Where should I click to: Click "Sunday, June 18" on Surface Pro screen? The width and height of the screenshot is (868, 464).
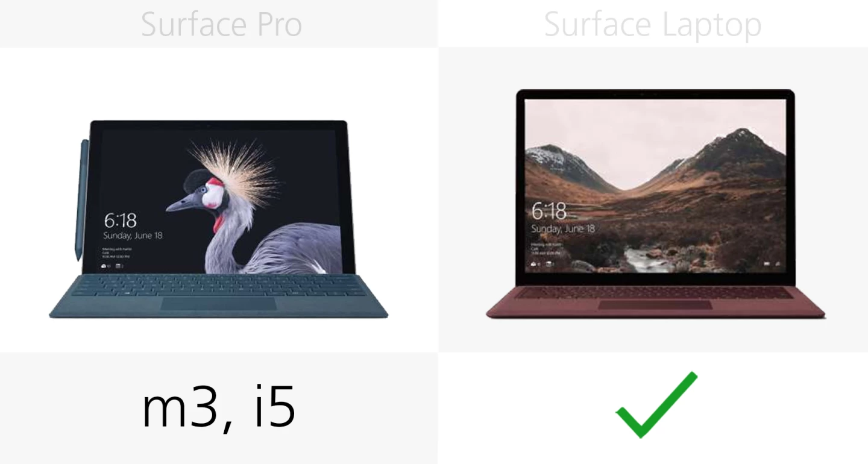click(133, 236)
